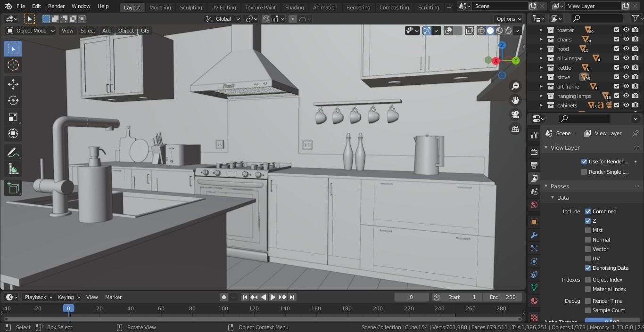Uncheck the Denoising Data pass
Viewport: 644px width, 332px height.
pyautogui.click(x=588, y=268)
